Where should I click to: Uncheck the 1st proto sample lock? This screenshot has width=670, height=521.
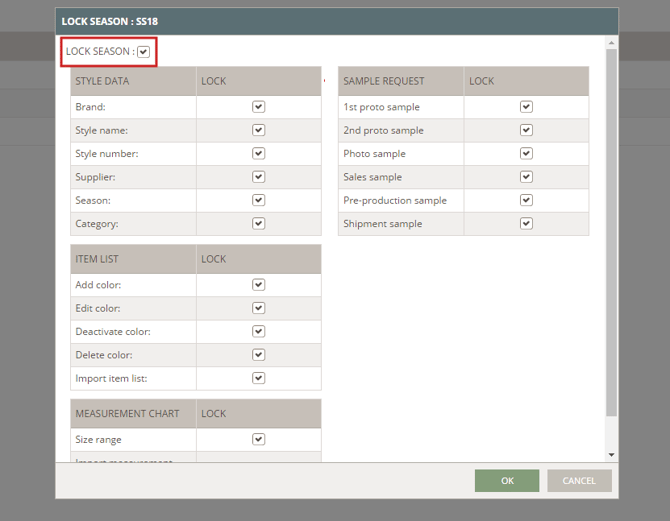526,107
